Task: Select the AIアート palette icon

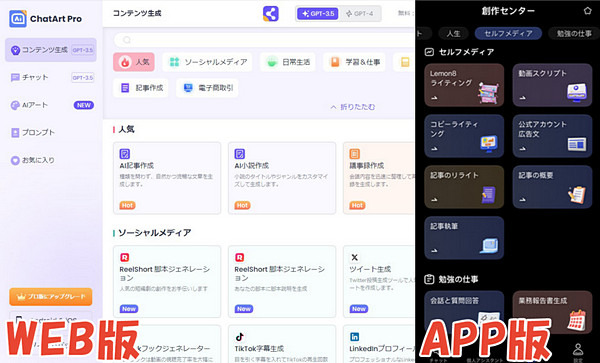Action: 15,105
